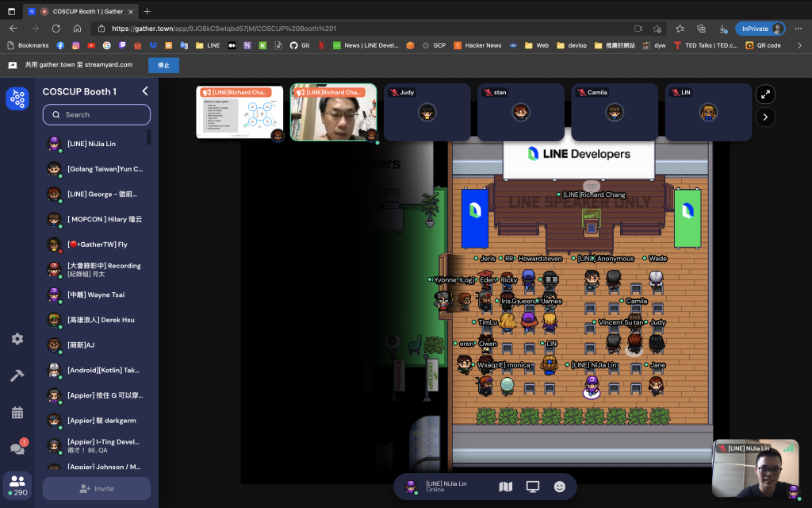
Task: Open the Gather main menu grape logo
Action: (17, 98)
